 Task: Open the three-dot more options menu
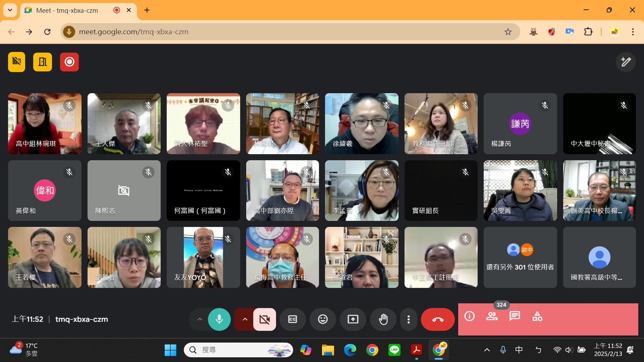pos(408,319)
